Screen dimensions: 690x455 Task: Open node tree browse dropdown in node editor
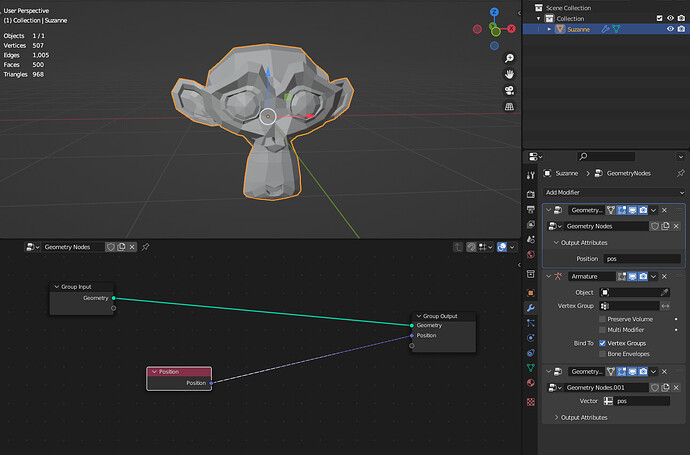click(x=33, y=247)
